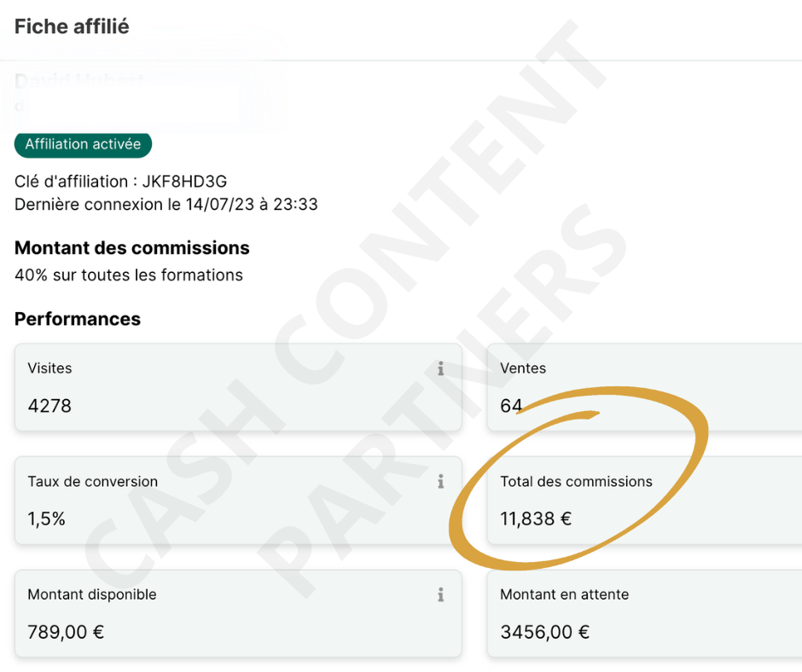
Task: Click the Montant en attente label
Action: 564,594
